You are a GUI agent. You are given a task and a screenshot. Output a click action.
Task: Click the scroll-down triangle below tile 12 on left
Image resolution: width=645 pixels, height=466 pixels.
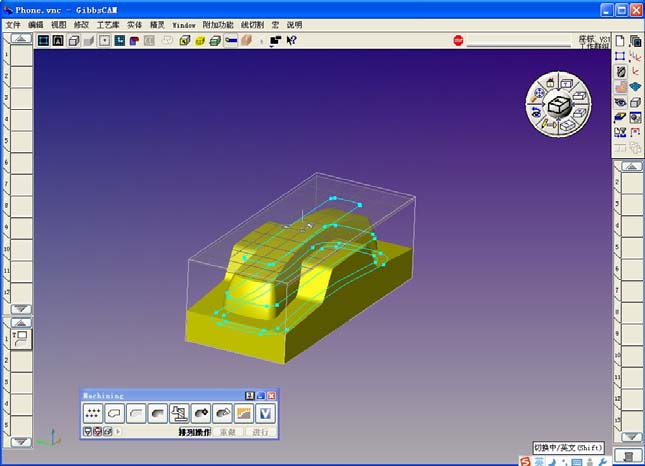pos(21,308)
